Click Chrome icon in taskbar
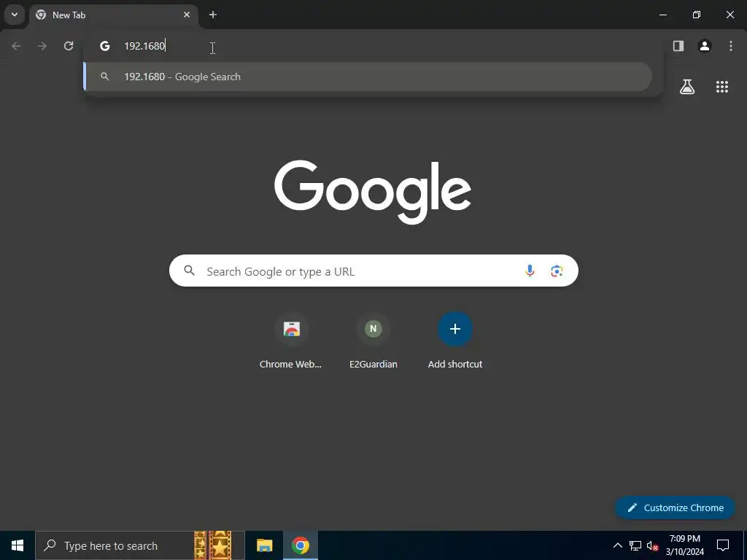The image size is (747, 560). [301, 545]
